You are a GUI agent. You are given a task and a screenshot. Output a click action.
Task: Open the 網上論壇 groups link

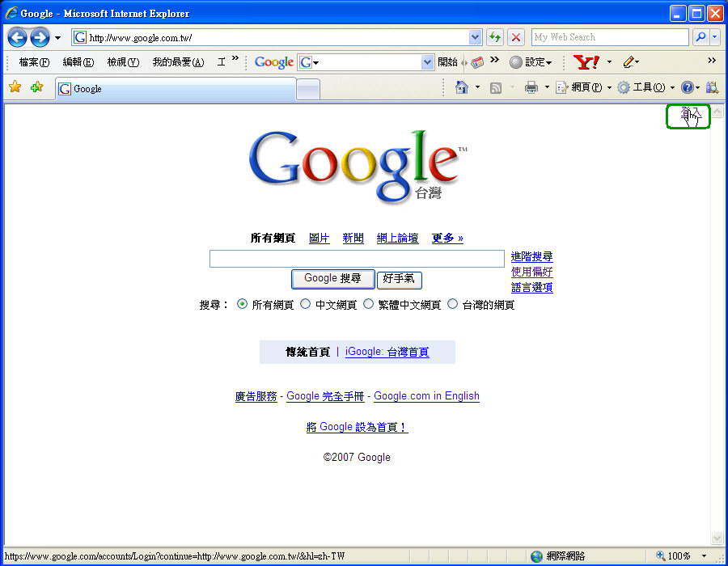[x=397, y=238]
